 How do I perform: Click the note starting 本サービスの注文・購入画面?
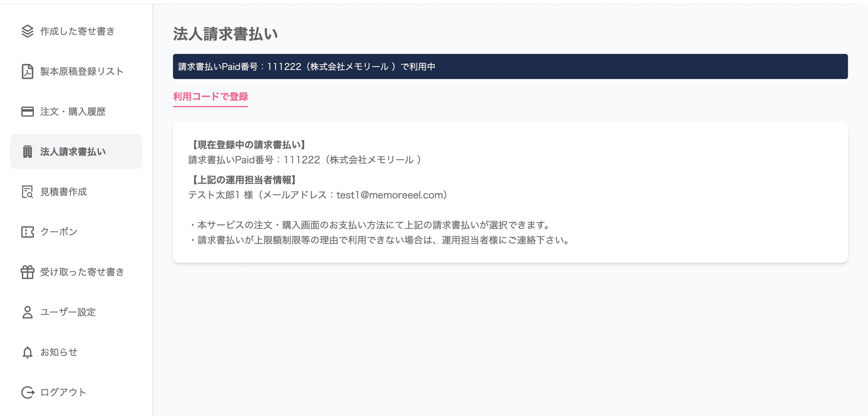(370, 225)
